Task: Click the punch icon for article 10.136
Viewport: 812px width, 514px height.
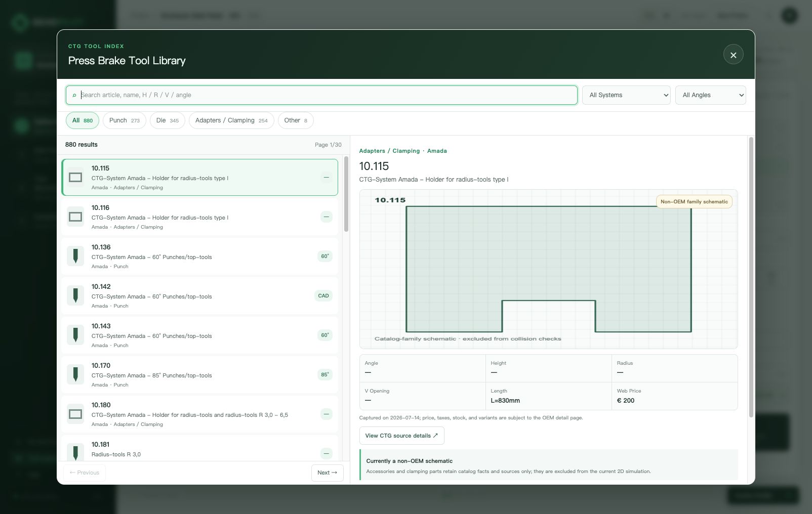Action: click(75, 256)
